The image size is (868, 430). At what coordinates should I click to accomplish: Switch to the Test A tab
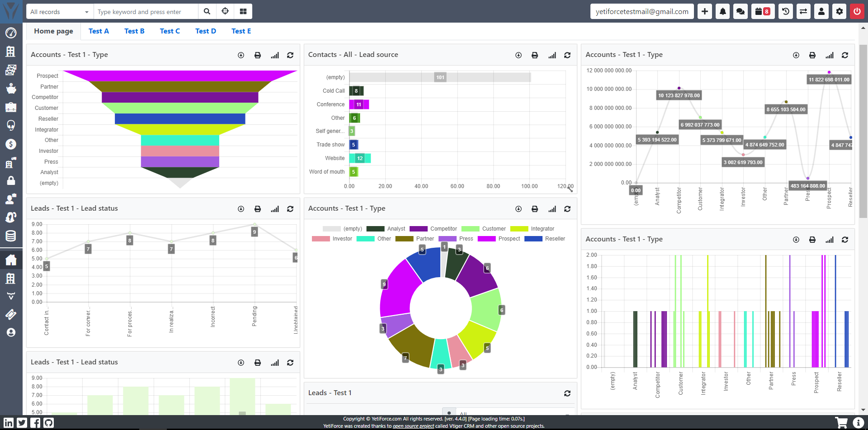click(x=99, y=31)
